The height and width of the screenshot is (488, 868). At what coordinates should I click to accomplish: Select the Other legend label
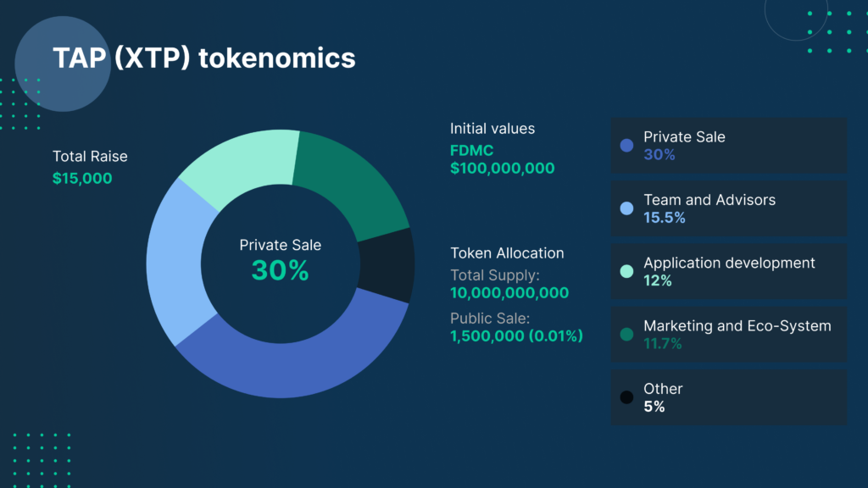coord(663,389)
